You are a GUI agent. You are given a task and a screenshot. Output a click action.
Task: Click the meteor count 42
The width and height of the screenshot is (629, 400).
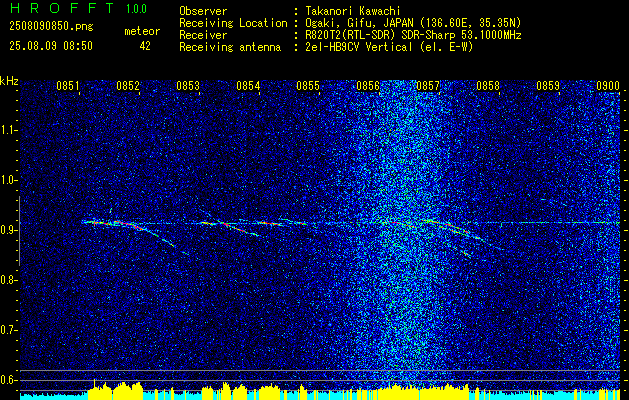tap(145, 46)
